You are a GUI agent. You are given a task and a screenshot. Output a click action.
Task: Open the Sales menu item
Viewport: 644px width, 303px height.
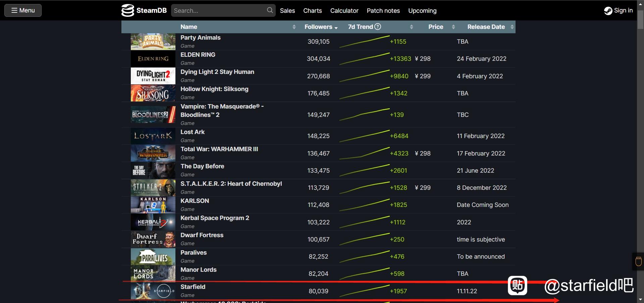click(x=287, y=11)
